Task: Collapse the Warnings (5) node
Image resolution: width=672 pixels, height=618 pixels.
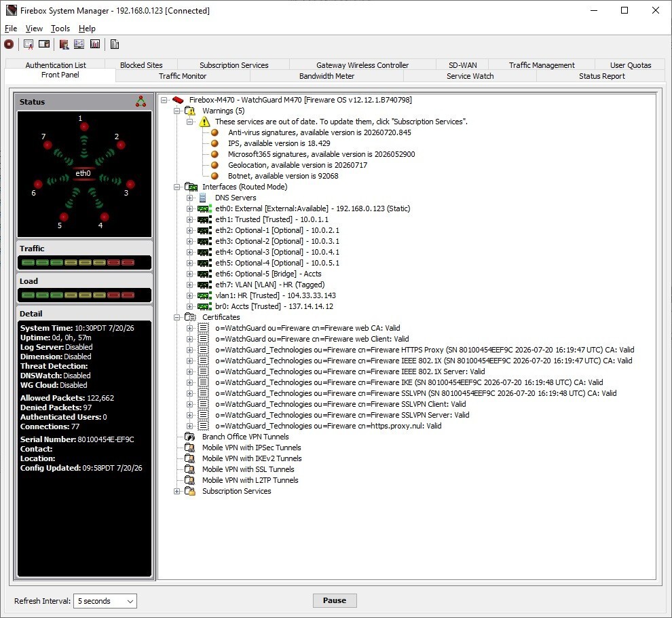Action: pyautogui.click(x=176, y=111)
